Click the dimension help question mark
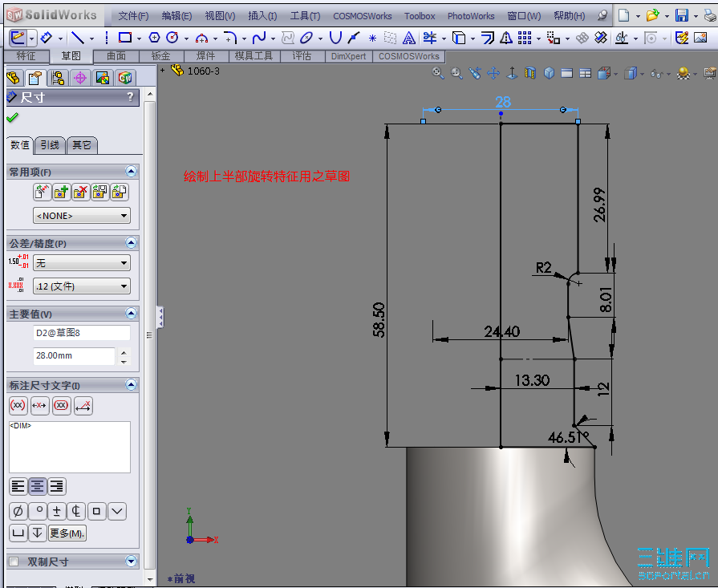Image resolution: width=718 pixels, height=588 pixels. click(x=131, y=96)
